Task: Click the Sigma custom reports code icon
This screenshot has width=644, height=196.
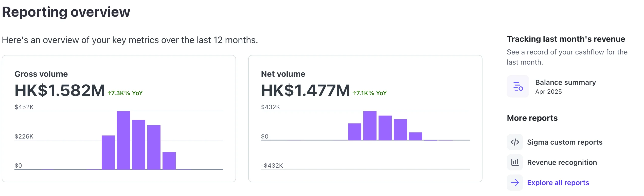Action: click(515, 142)
